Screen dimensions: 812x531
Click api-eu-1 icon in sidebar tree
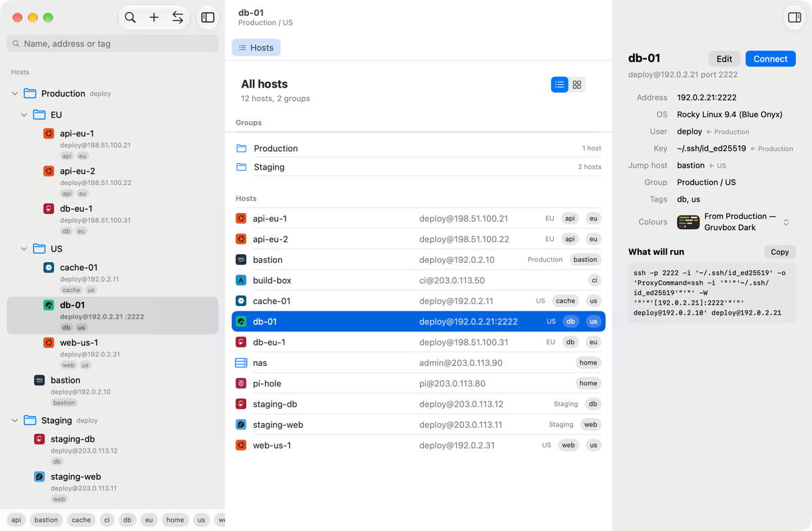click(49, 134)
